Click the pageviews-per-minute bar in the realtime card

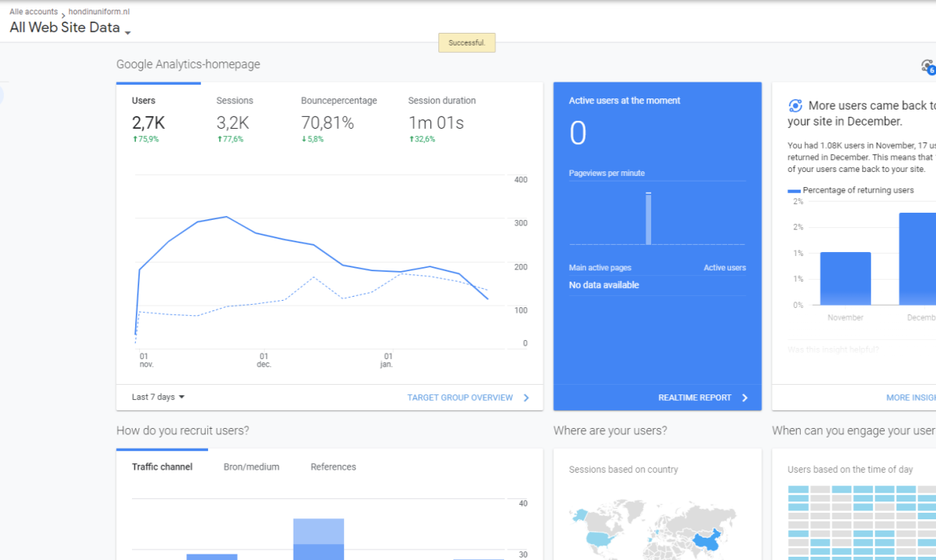(648, 218)
